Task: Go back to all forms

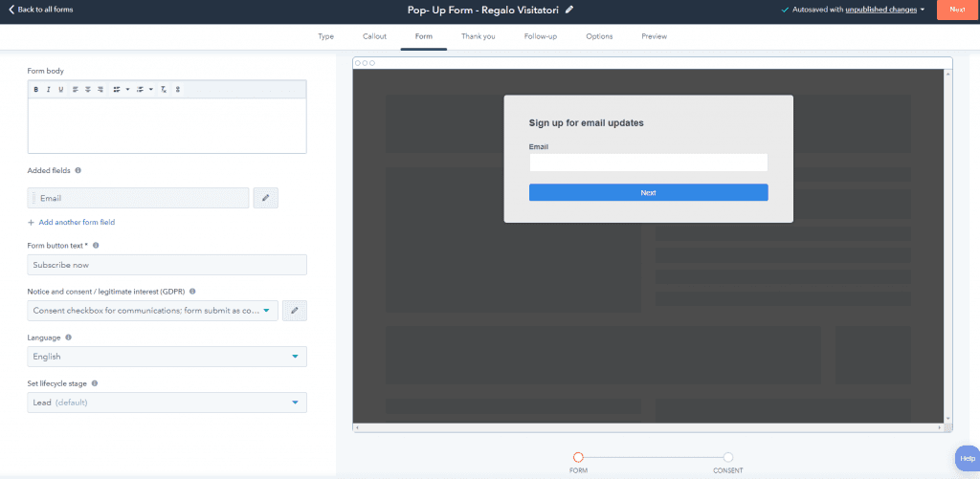Action: click(41, 10)
